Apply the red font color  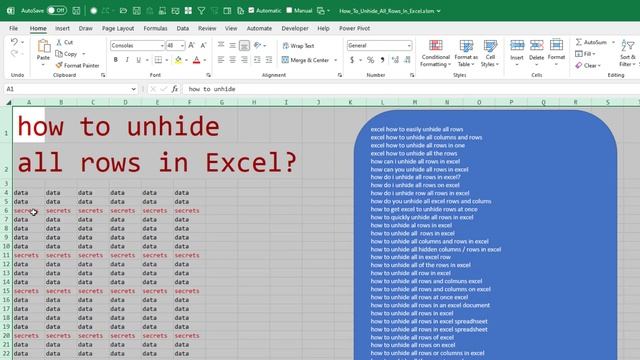pyautogui.click(x=196, y=60)
